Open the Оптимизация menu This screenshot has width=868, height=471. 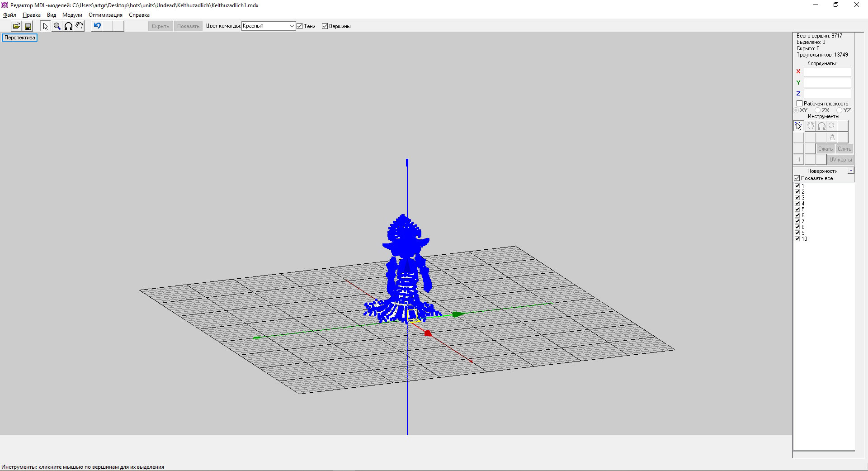[105, 15]
